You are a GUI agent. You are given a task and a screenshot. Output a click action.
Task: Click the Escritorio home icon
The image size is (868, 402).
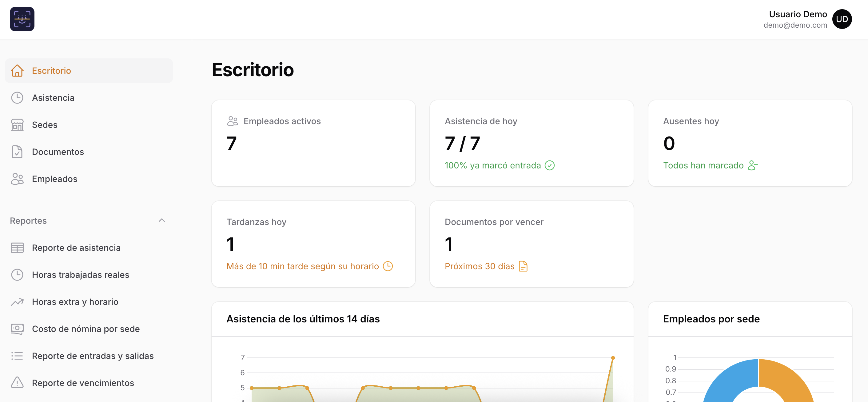[17, 71]
